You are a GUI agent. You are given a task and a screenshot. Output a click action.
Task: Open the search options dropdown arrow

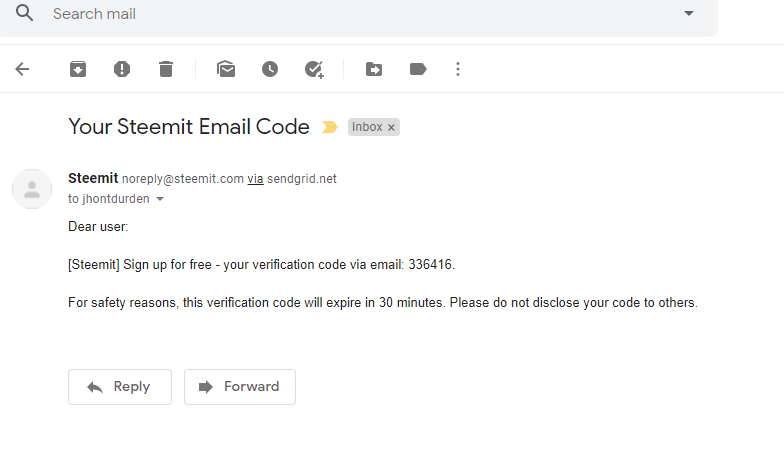point(688,14)
